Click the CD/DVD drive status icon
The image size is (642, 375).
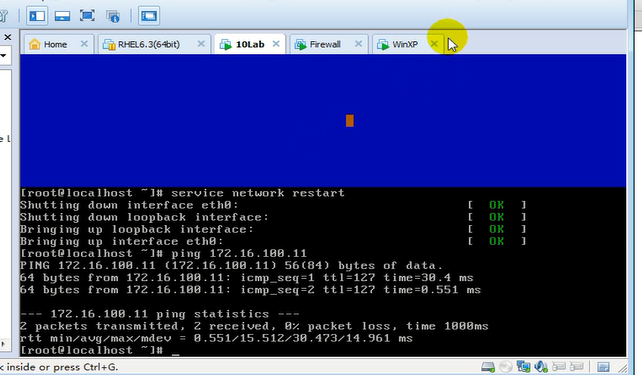pos(506,366)
